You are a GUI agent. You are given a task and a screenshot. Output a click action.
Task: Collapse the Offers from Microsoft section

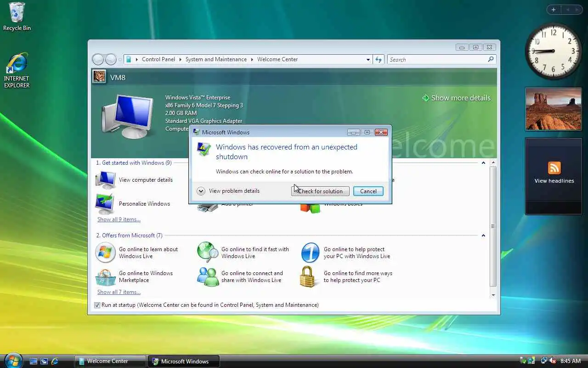483,236
